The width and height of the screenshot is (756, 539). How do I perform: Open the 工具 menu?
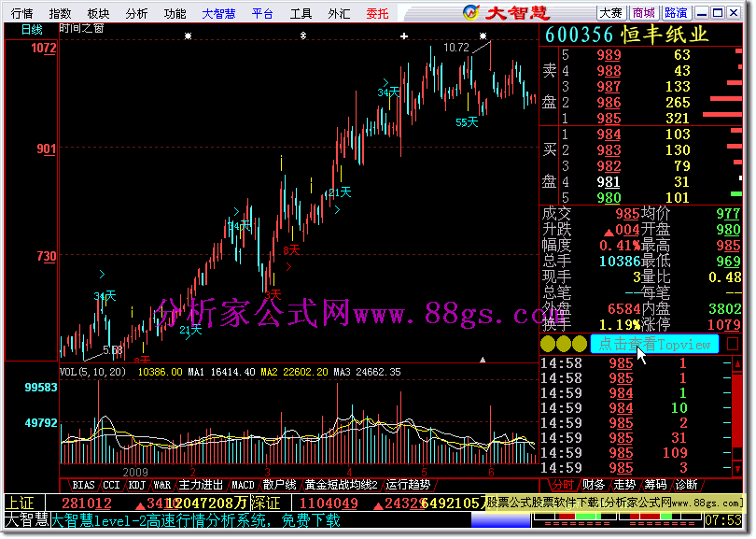[x=301, y=13]
